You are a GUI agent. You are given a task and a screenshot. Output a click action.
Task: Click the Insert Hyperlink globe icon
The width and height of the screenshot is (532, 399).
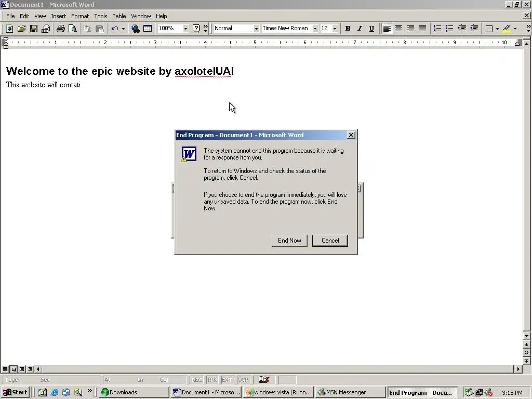coord(136,29)
